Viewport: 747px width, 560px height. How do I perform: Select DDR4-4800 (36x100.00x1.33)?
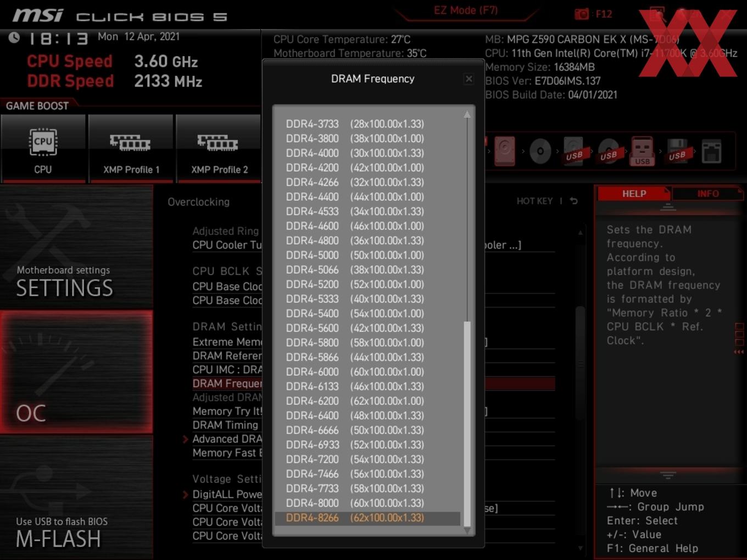(367, 240)
